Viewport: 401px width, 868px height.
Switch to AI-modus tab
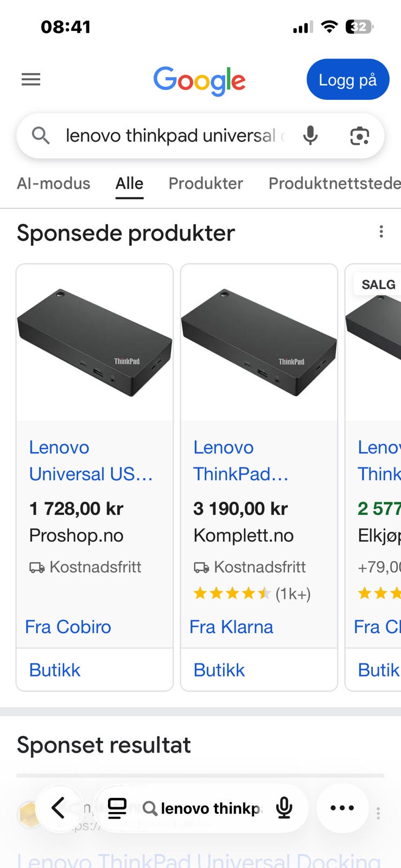53,183
